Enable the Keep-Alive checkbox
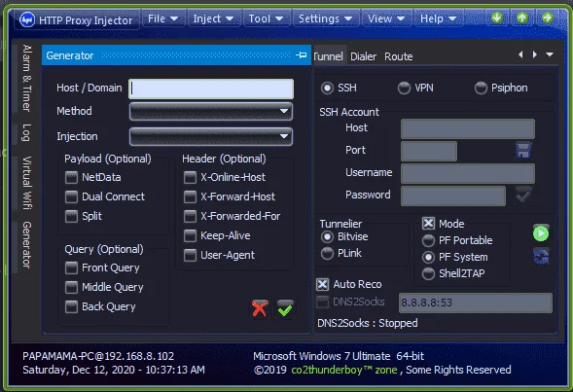 (190, 235)
